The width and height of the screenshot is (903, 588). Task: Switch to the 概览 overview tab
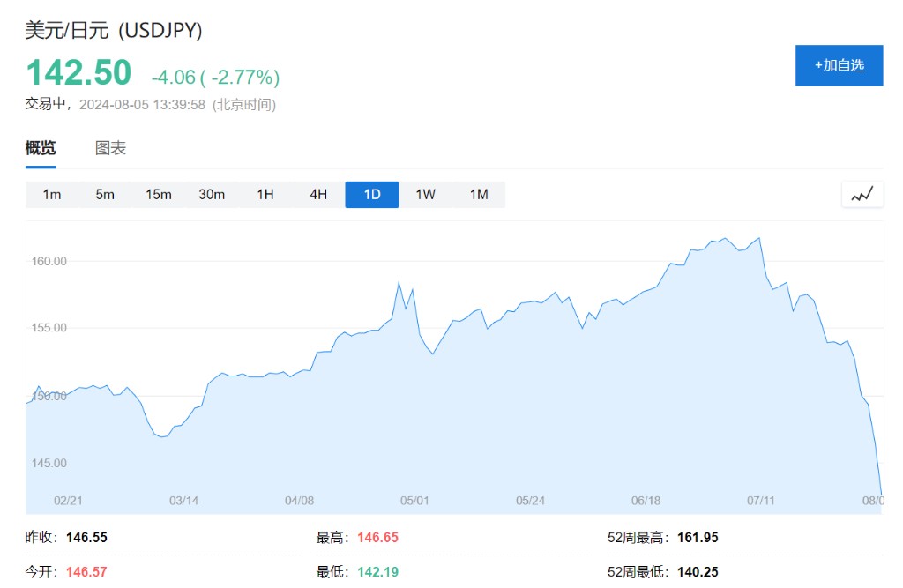[x=41, y=148]
